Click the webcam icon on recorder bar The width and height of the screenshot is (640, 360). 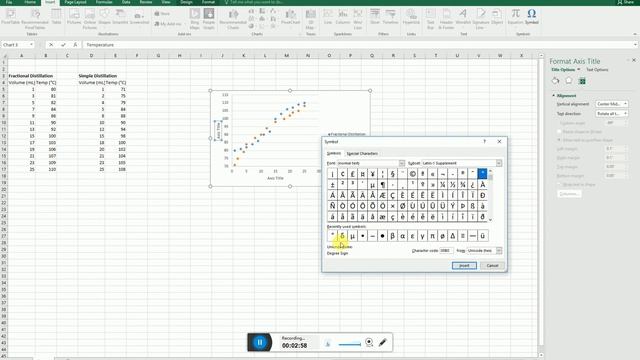[x=369, y=342]
